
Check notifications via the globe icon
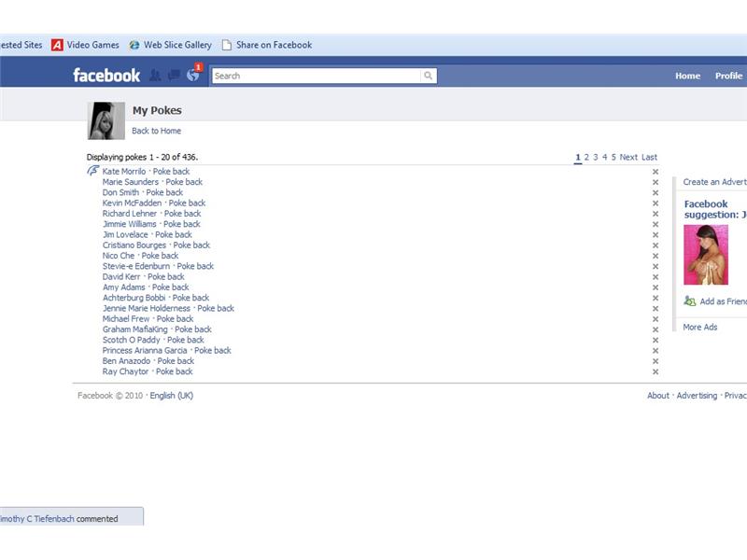(x=191, y=76)
